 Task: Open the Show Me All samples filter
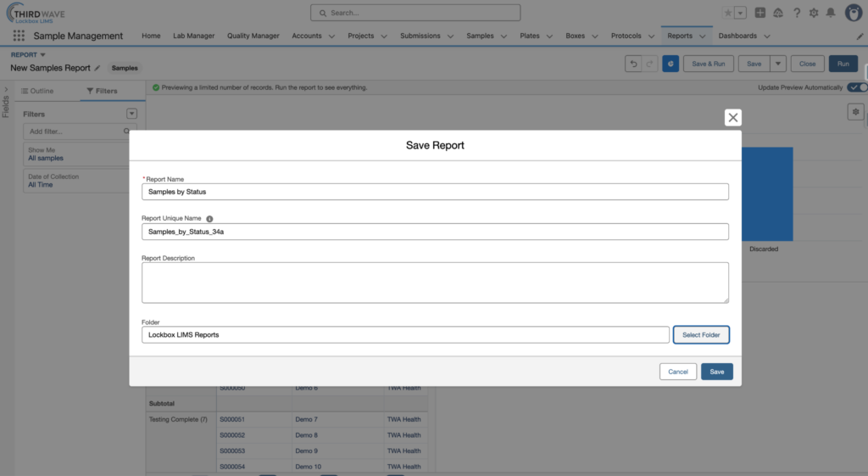tap(76, 154)
